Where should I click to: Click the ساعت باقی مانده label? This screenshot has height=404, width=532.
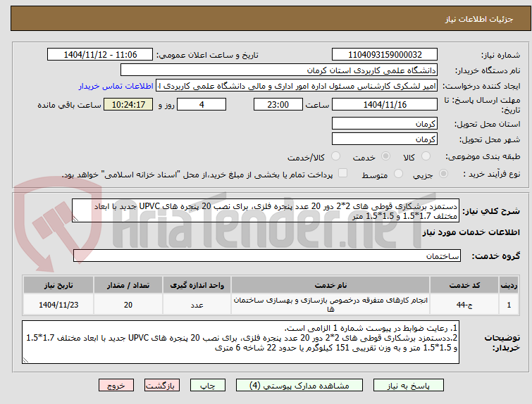tap(70, 105)
